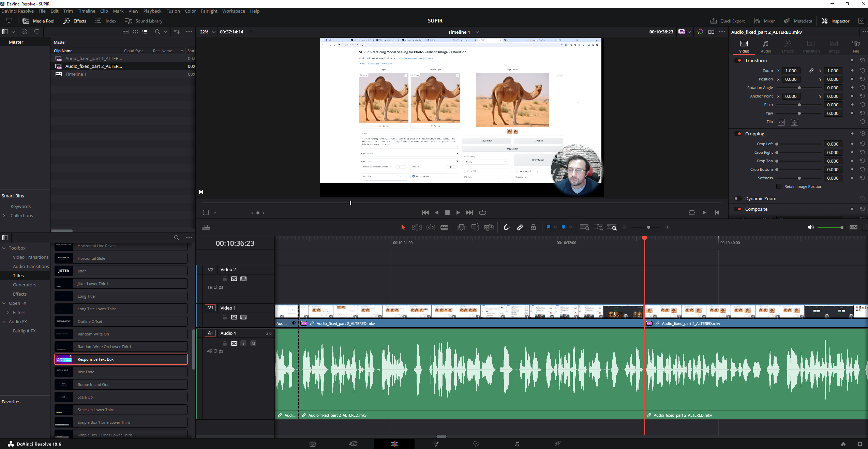Open the Fairlight page music icon
The width and height of the screenshot is (868, 449).
517,444
